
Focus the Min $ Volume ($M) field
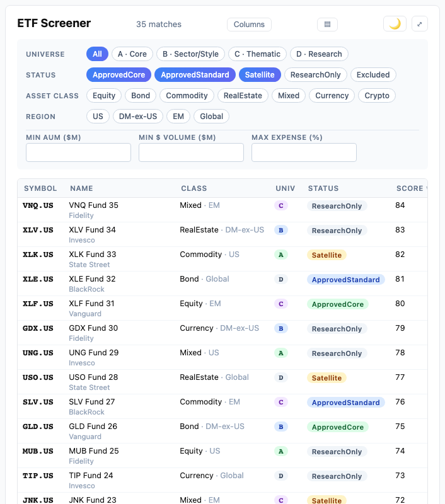tap(192, 152)
